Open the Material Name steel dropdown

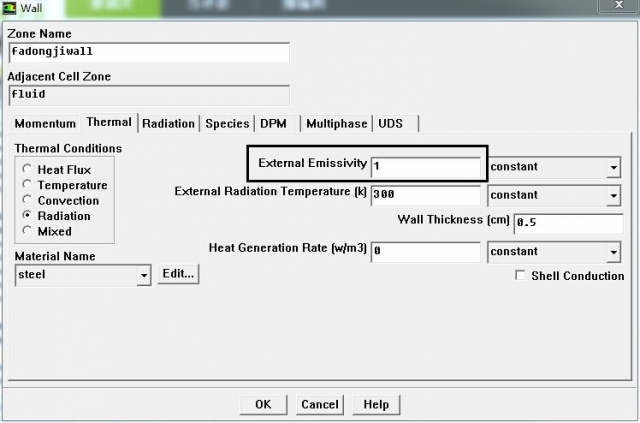tap(144, 275)
